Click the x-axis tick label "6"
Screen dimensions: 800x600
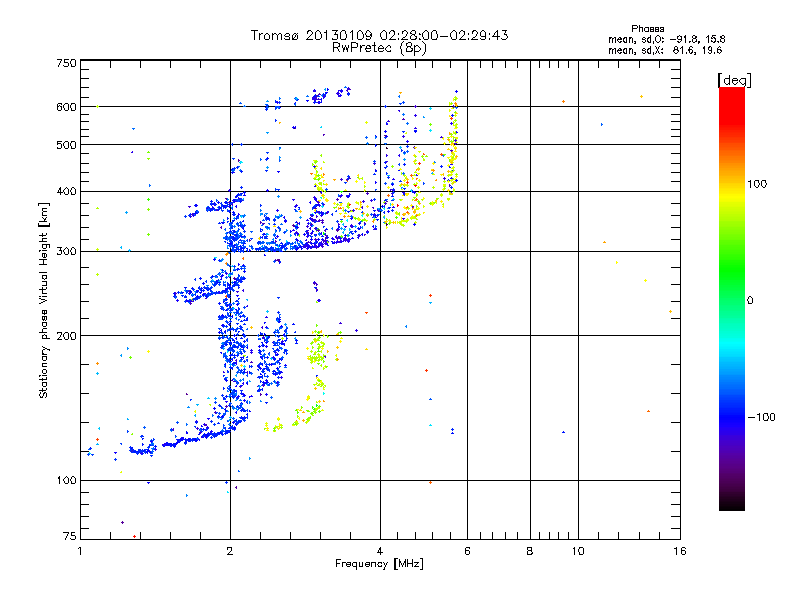467,551
